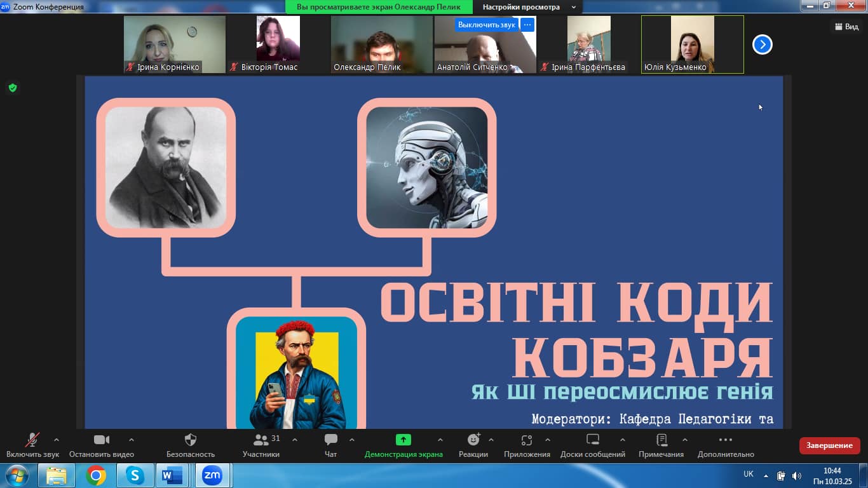Viewport: 868px width, 488px height.
Task: Expand arrow next to Доски сообщений
Action: point(623,440)
